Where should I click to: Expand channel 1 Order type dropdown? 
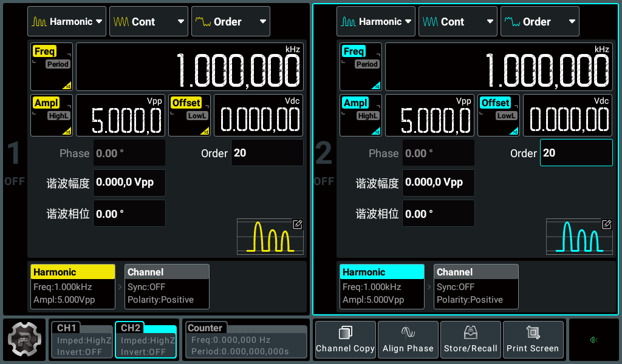pyautogui.click(x=230, y=21)
